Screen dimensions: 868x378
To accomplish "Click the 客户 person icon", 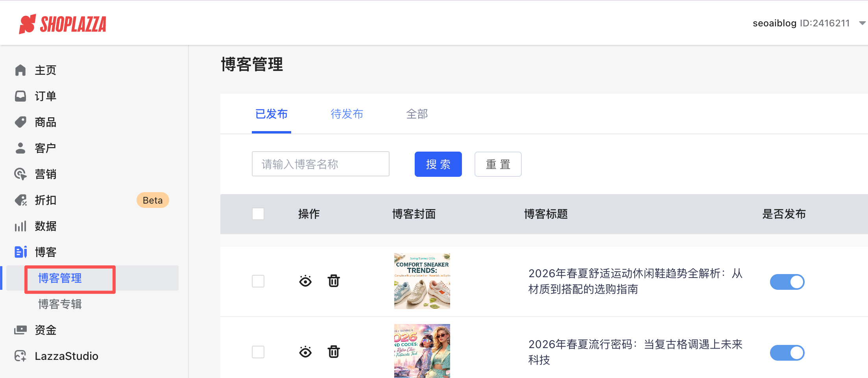I will tap(20, 148).
